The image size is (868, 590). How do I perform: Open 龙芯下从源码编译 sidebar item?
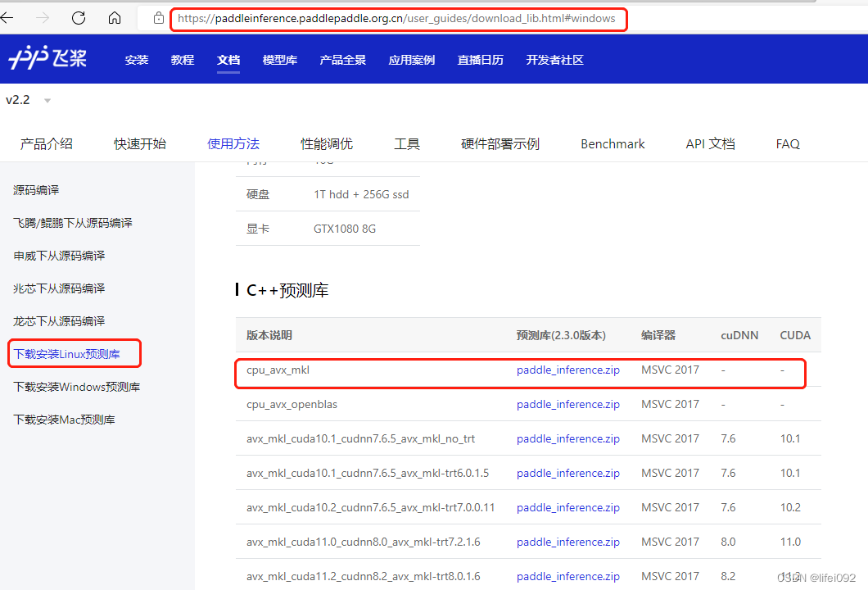point(59,320)
